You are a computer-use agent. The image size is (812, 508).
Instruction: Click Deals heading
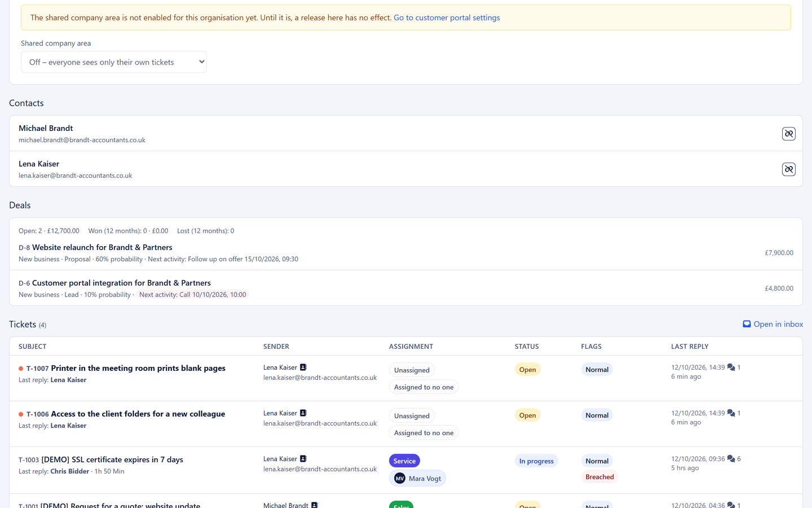20,205
